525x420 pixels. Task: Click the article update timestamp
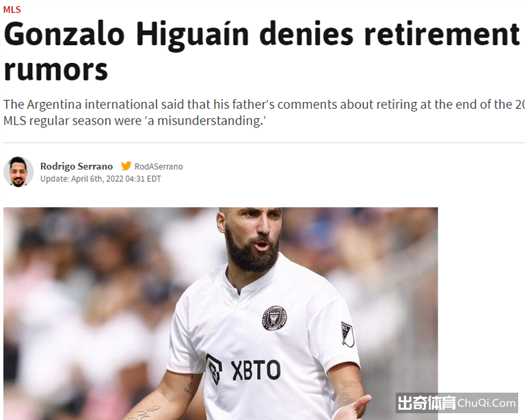(x=100, y=179)
